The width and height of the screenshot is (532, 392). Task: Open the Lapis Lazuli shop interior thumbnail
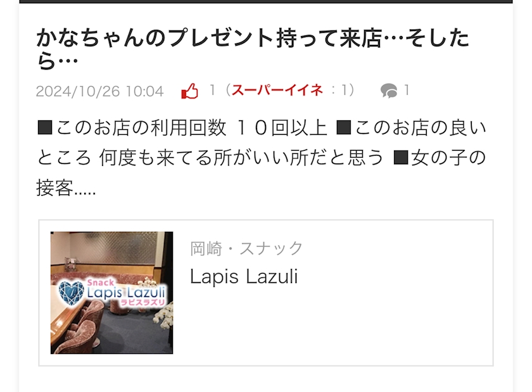[x=111, y=293]
